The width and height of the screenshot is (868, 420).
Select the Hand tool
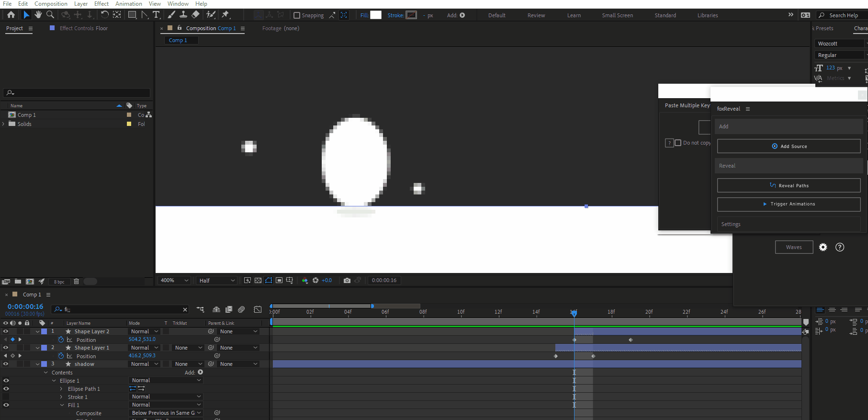coord(38,15)
